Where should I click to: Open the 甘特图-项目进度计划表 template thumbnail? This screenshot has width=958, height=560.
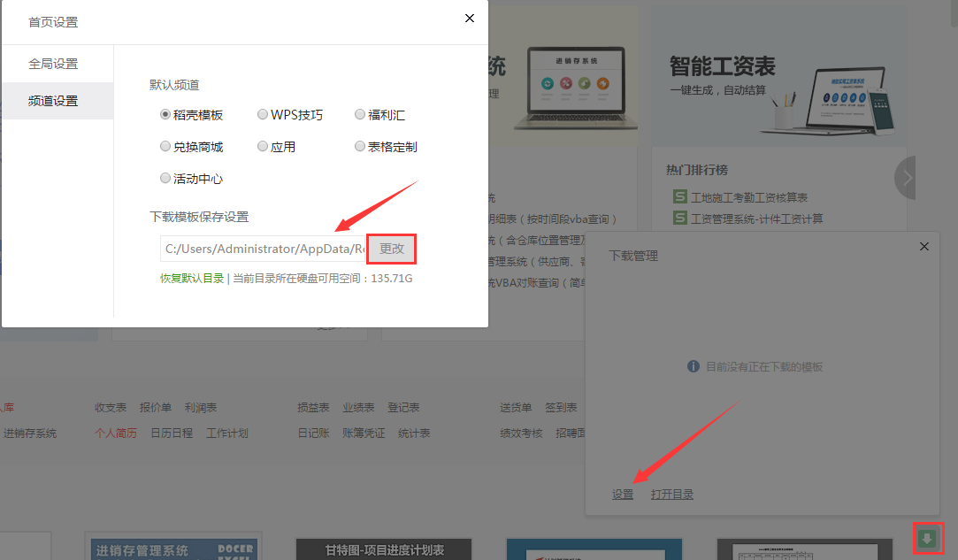pyautogui.click(x=384, y=548)
